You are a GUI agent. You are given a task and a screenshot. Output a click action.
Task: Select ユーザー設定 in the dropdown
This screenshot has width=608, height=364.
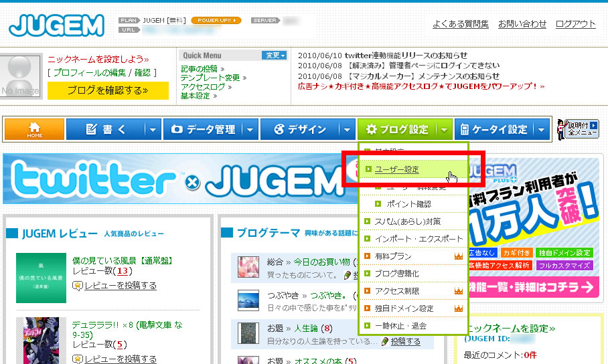click(x=396, y=169)
